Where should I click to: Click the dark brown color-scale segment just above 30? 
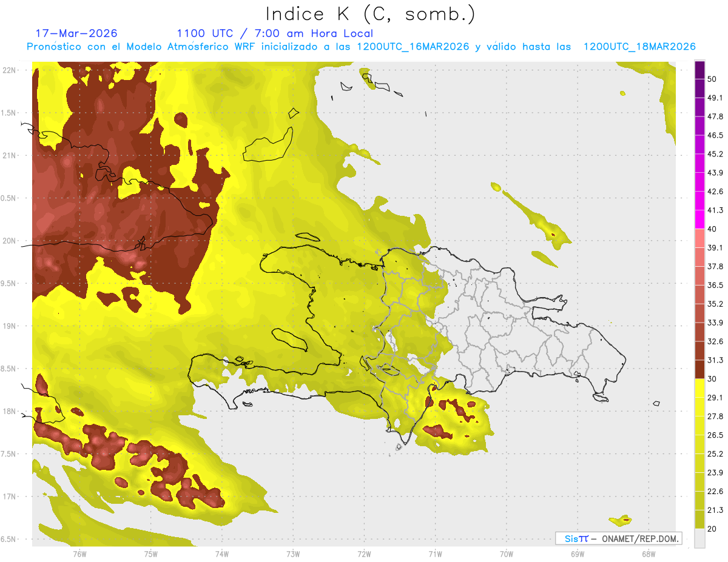(x=699, y=370)
